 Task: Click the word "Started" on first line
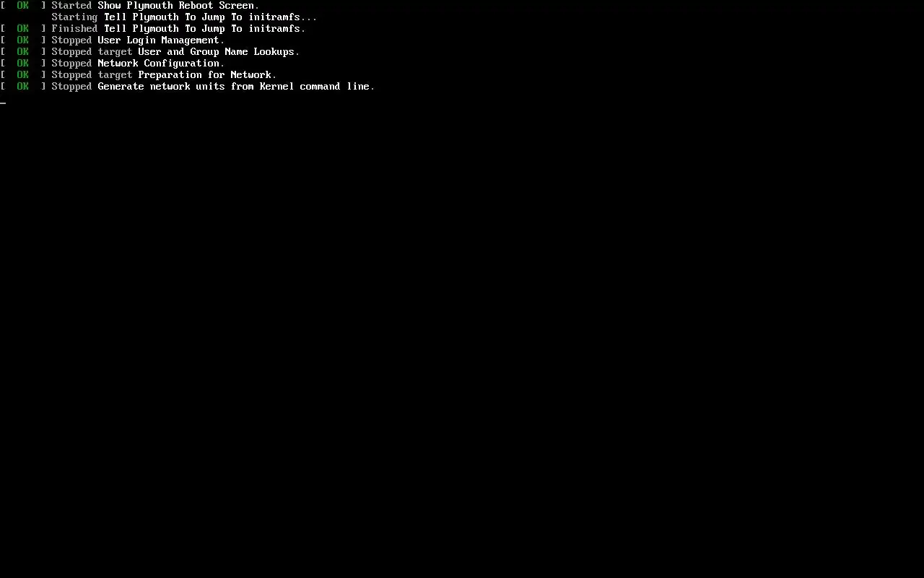click(71, 6)
